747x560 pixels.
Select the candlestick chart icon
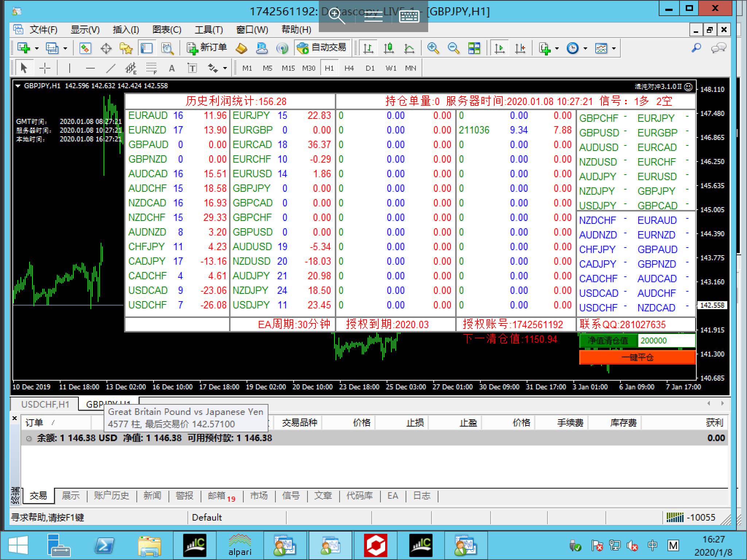[389, 48]
